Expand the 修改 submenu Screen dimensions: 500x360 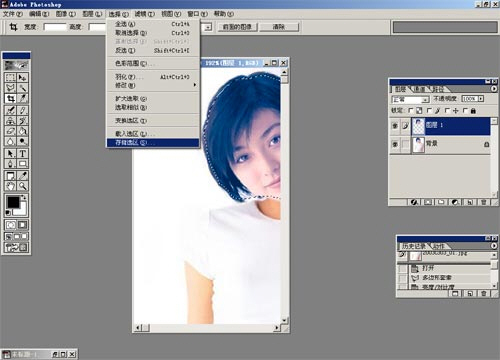click(x=153, y=85)
